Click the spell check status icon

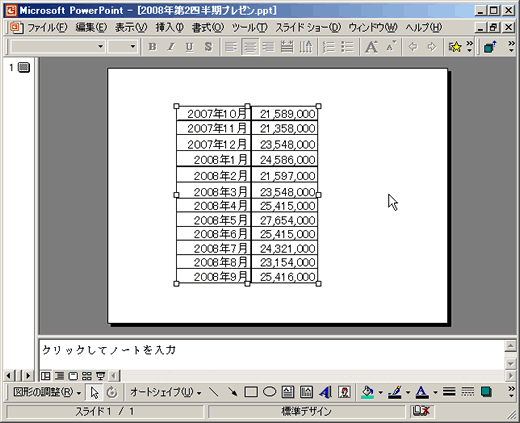tap(422, 411)
